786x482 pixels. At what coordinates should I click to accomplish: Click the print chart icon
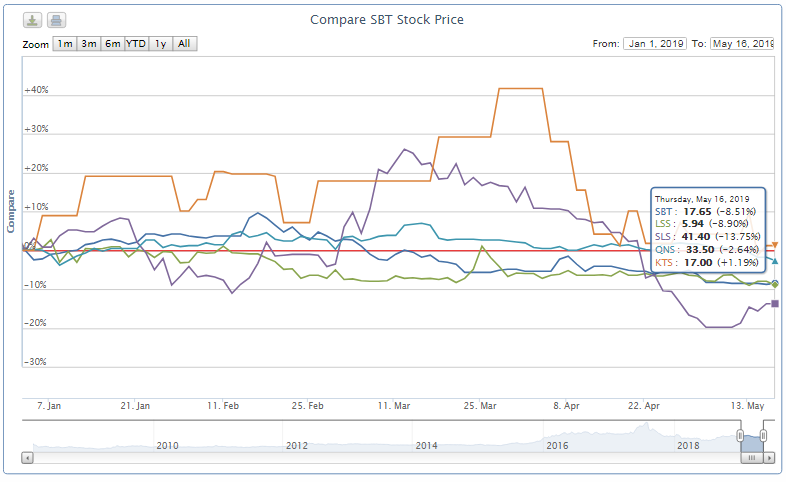coord(56,21)
